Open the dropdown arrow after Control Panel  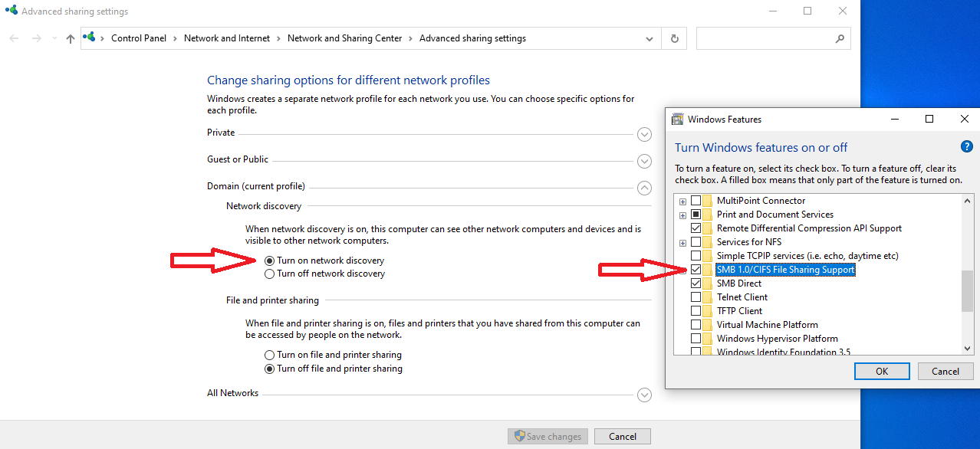(x=176, y=38)
